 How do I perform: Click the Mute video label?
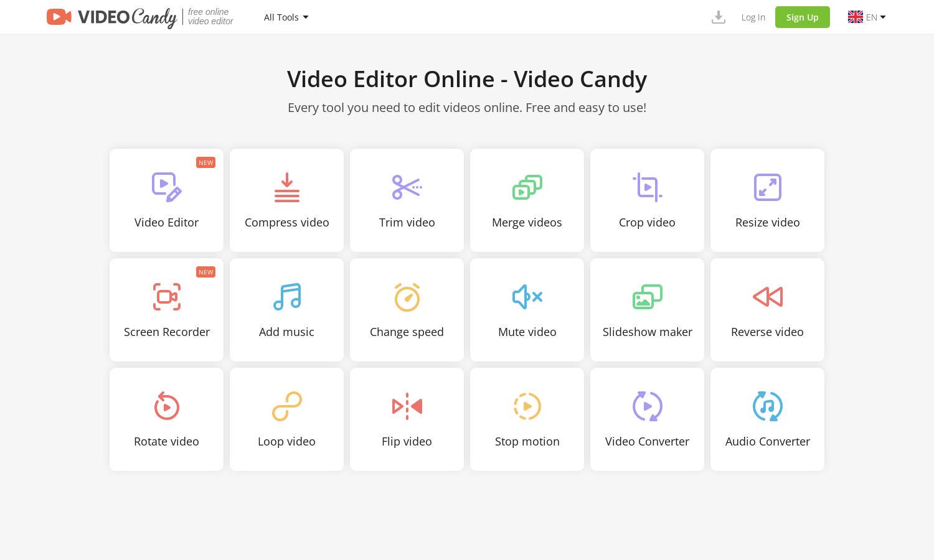point(527,332)
